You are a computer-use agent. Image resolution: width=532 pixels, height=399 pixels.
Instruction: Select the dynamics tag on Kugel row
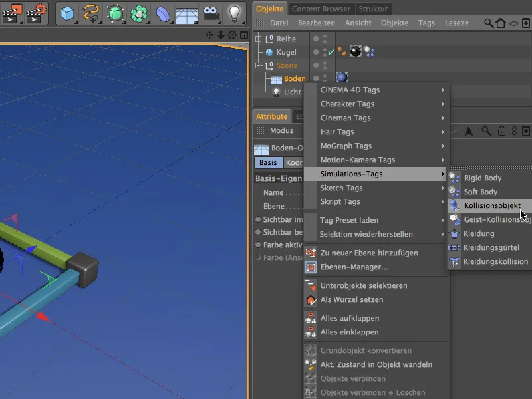click(369, 52)
